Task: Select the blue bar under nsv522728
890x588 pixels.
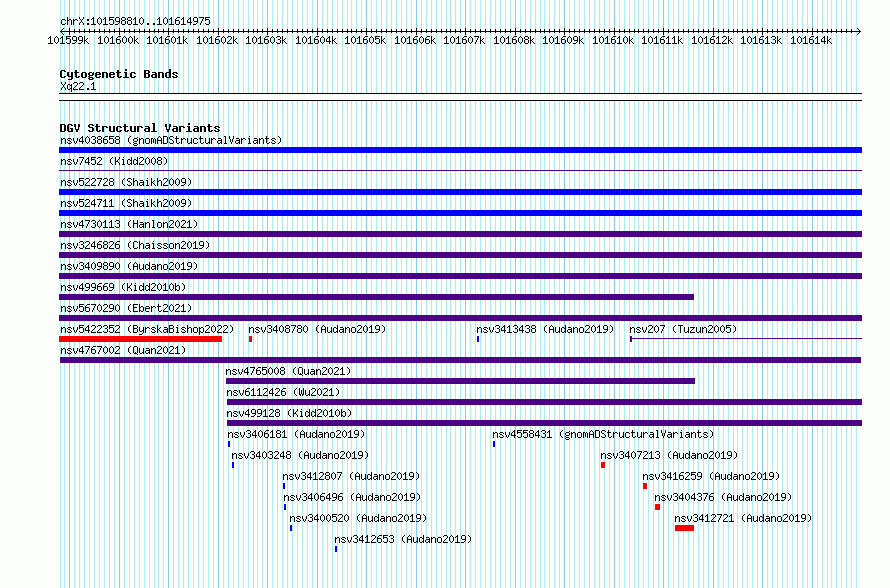Action: click(x=460, y=192)
